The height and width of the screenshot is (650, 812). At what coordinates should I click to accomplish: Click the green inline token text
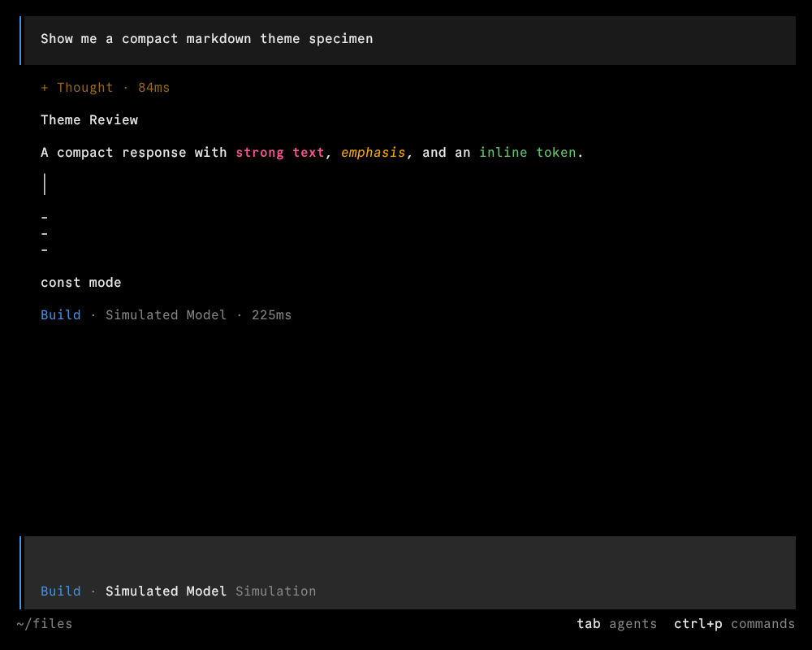[x=527, y=153]
